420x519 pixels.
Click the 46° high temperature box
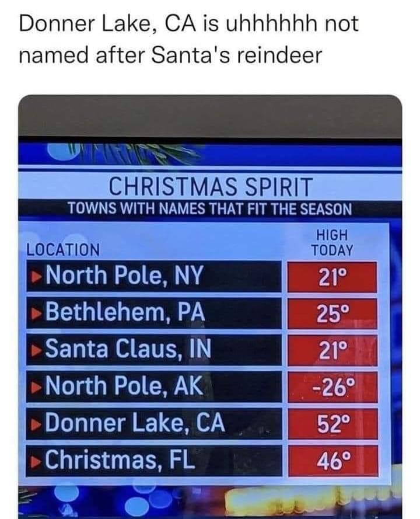tap(333, 461)
